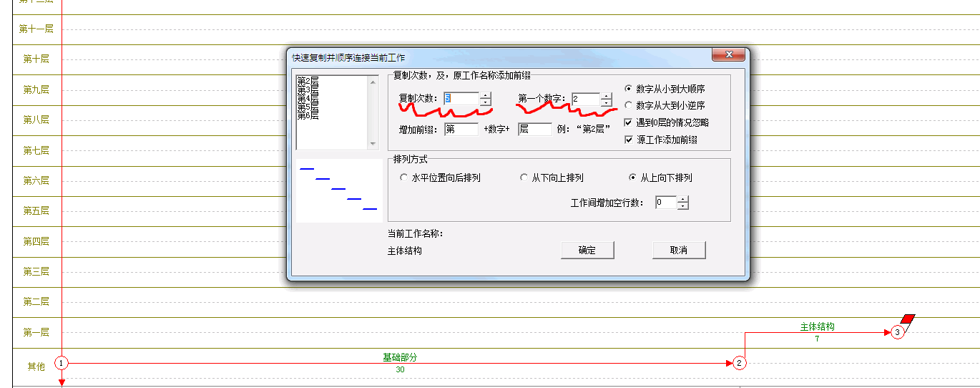Select the 第一层 row label

(36, 332)
